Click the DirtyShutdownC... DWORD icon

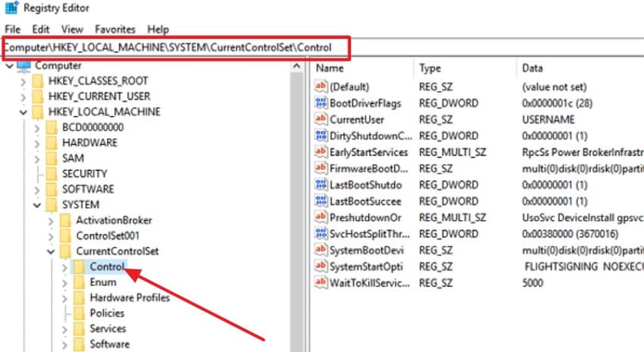[320, 135]
